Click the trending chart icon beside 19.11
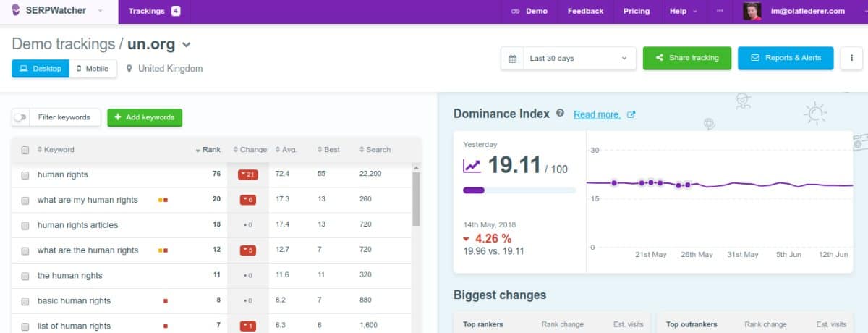The image size is (868, 333). pyautogui.click(x=472, y=166)
